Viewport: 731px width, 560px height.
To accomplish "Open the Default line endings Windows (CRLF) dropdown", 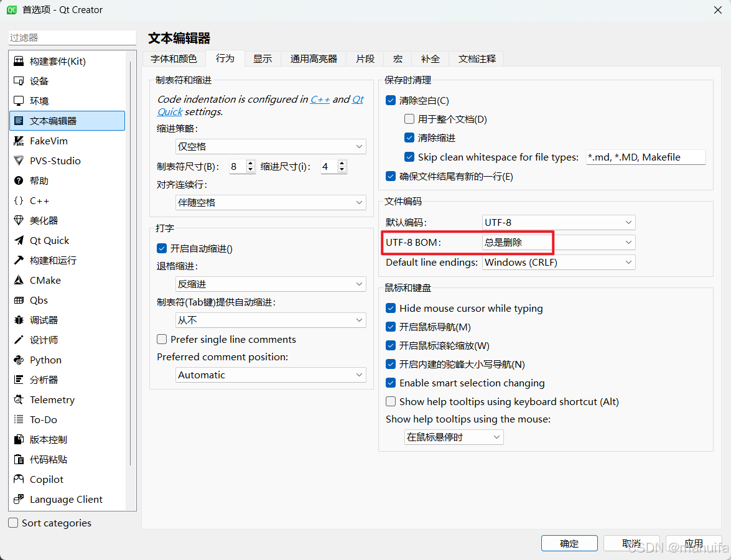I will (x=559, y=263).
